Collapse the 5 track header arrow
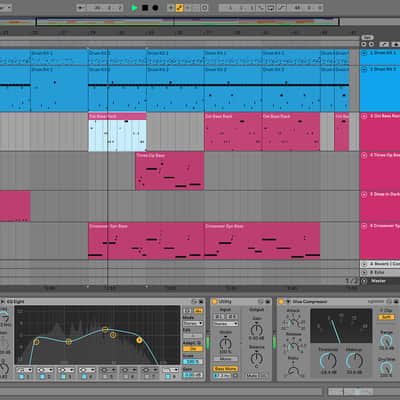 (364, 194)
